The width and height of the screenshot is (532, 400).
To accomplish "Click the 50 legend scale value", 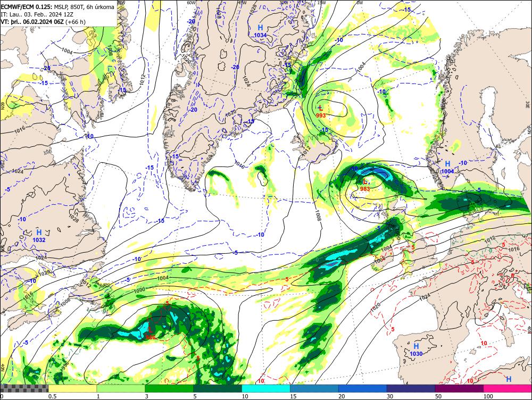I will 438,396.
